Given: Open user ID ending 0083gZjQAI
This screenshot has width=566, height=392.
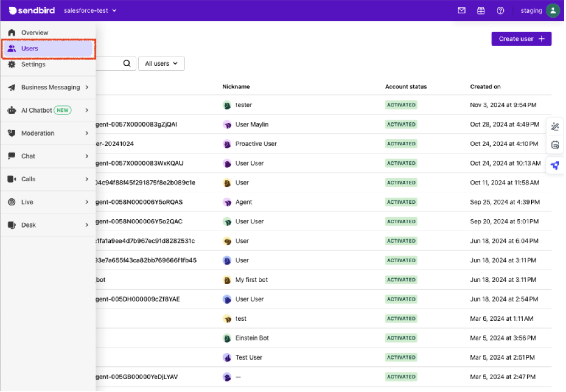Looking at the screenshot, I should 137,125.
